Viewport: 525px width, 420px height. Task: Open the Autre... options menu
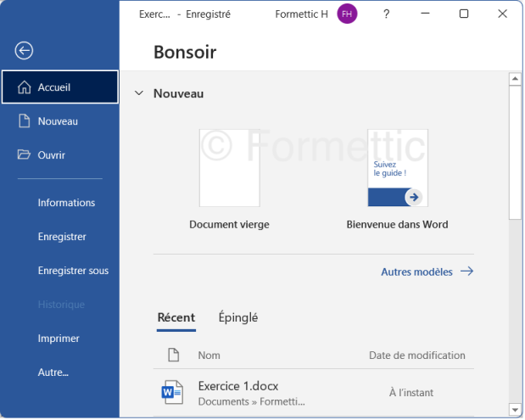pos(53,372)
